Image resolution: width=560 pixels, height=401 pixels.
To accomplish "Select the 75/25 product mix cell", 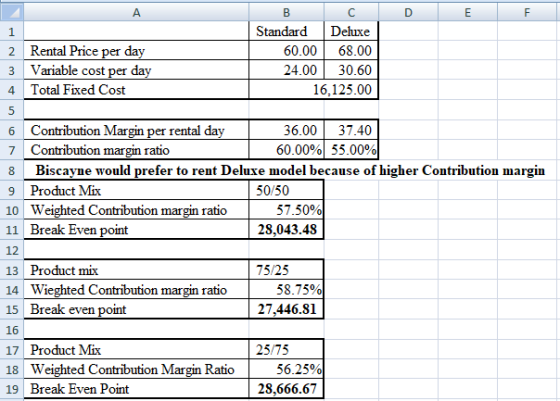I will tap(286, 270).
